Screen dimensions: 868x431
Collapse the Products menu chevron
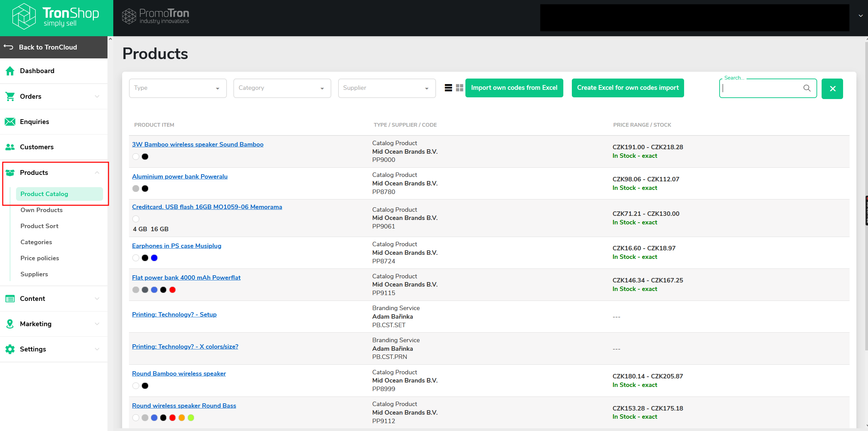tap(97, 172)
